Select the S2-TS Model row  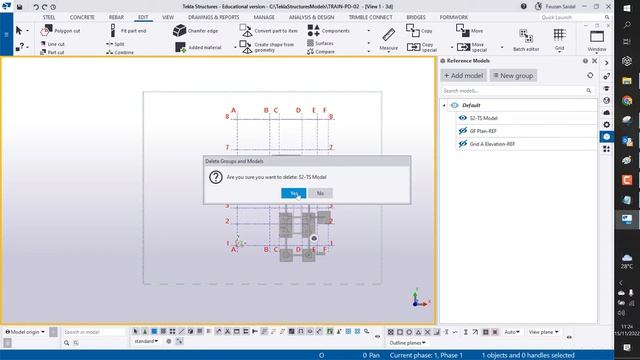pos(527,118)
